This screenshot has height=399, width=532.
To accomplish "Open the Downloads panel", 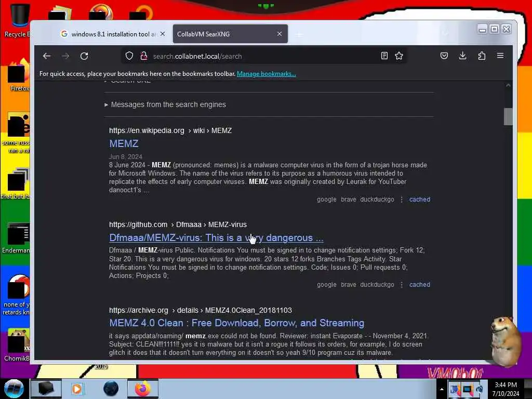I will [x=462, y=56].
